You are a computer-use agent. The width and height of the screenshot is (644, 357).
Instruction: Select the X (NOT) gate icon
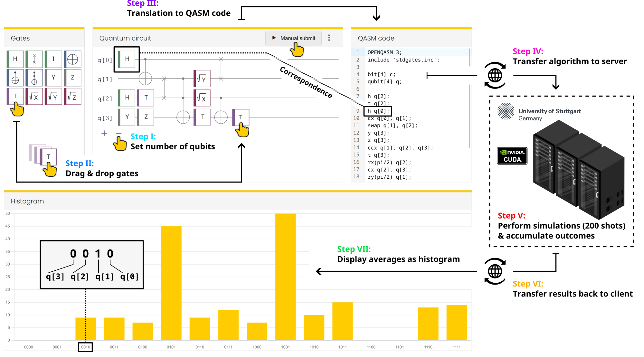73,59
